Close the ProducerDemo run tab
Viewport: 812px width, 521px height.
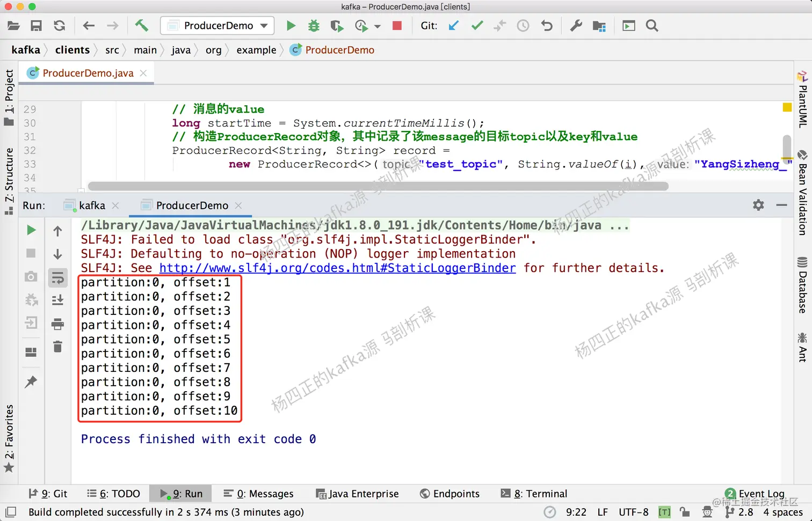click(x=238, y=206)
